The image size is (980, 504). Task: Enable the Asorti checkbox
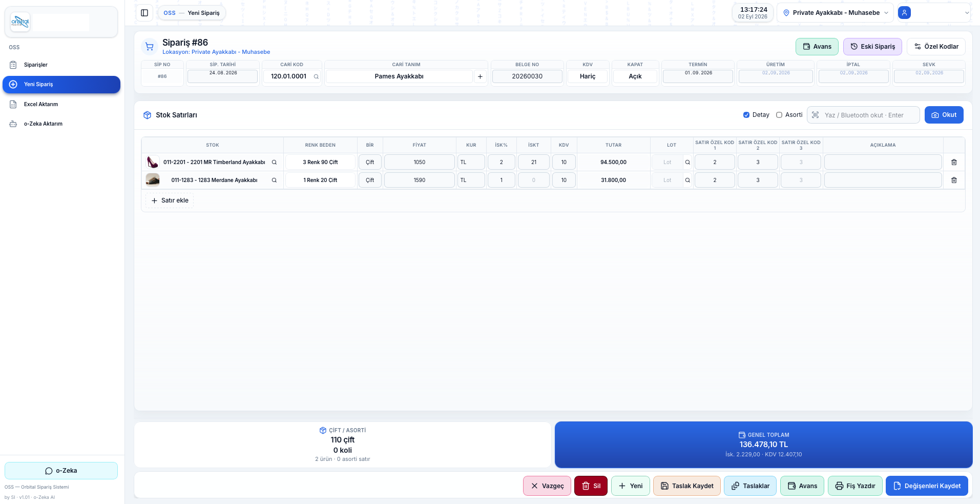coord(779,115)
